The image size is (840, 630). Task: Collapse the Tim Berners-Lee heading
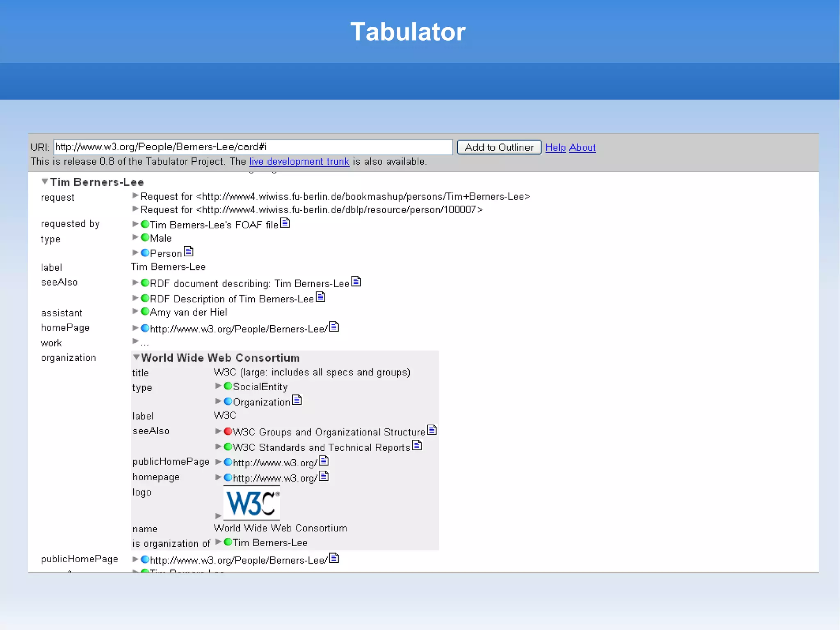(x=45, y=181)
